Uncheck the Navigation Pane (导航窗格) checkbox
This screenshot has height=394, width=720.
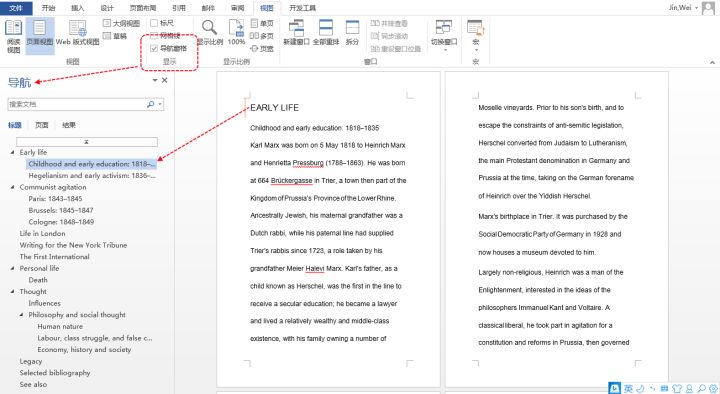tap(154, 48)
